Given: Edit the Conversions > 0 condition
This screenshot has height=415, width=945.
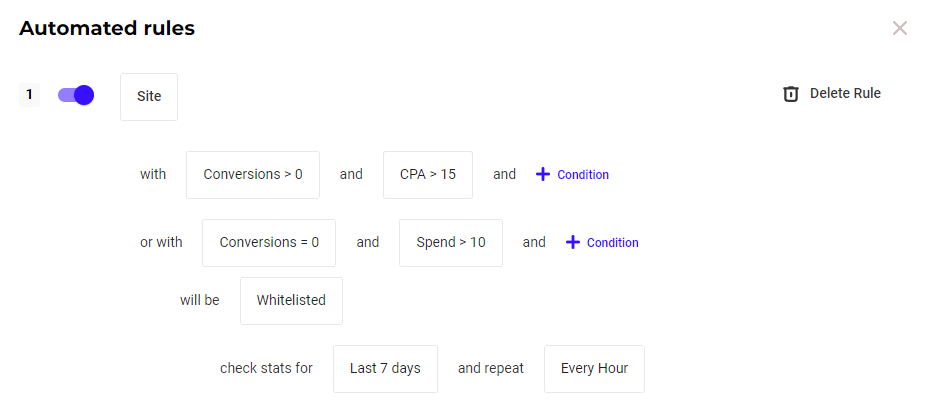Looking at the screenshot, I should [253, 174].
